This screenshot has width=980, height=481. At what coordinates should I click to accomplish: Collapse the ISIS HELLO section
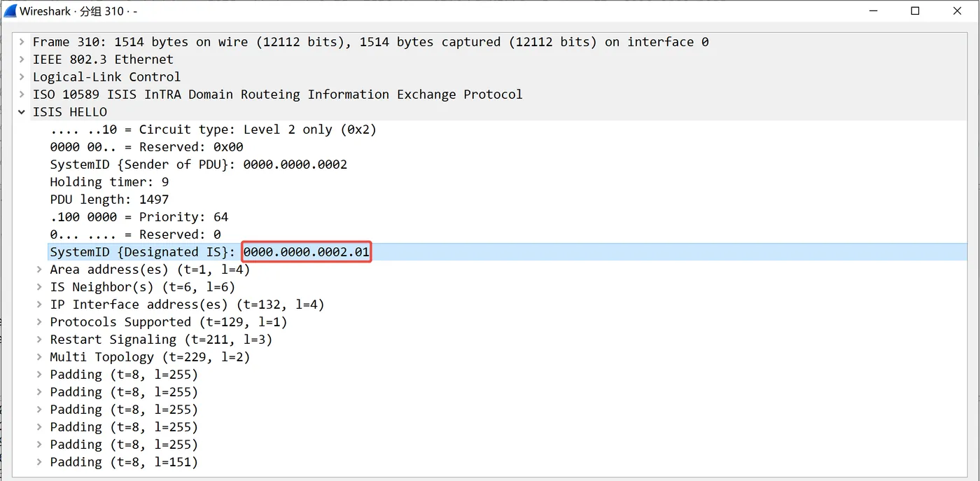(22, 112)
